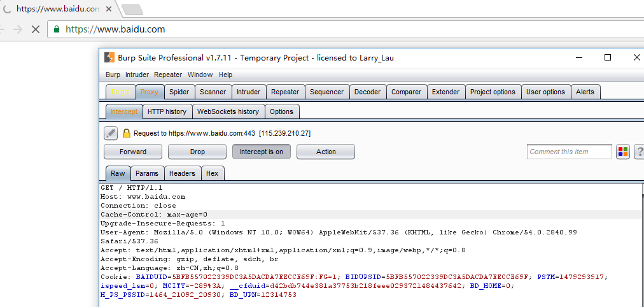
Task: Open the User options tab
Action: point(545,92)
